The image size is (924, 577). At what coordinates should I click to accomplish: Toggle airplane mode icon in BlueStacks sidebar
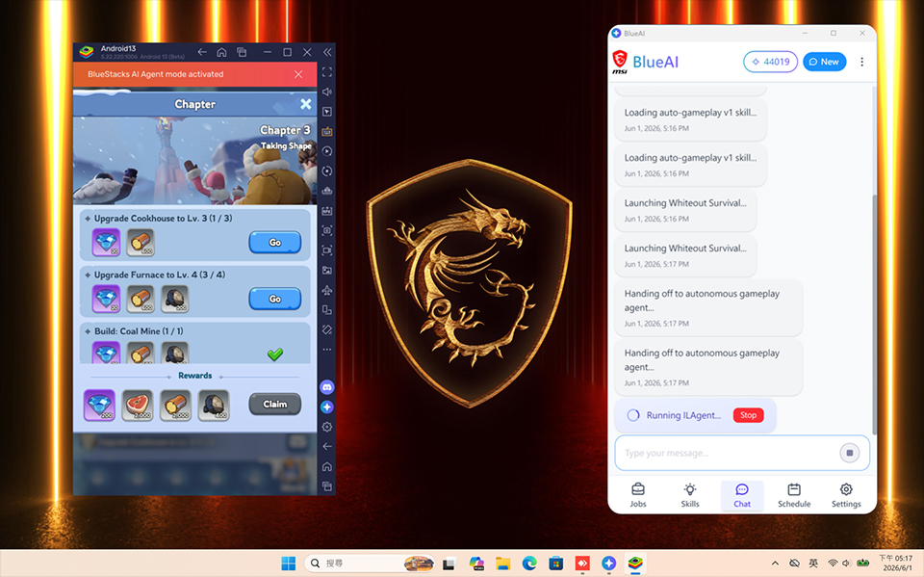point(327,290)
